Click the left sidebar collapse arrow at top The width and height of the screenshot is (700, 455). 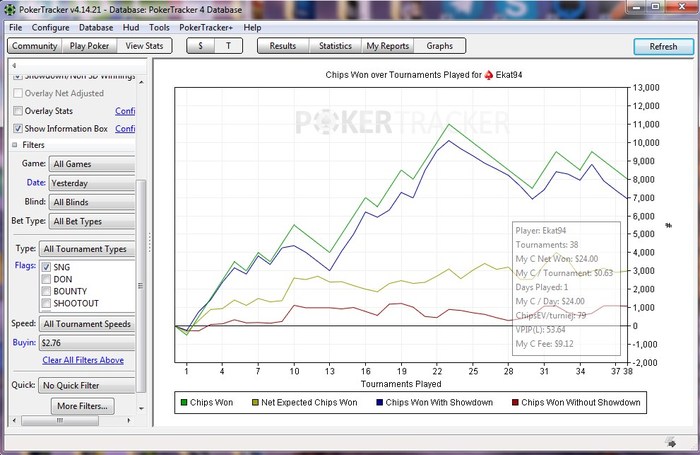(14, 66)
